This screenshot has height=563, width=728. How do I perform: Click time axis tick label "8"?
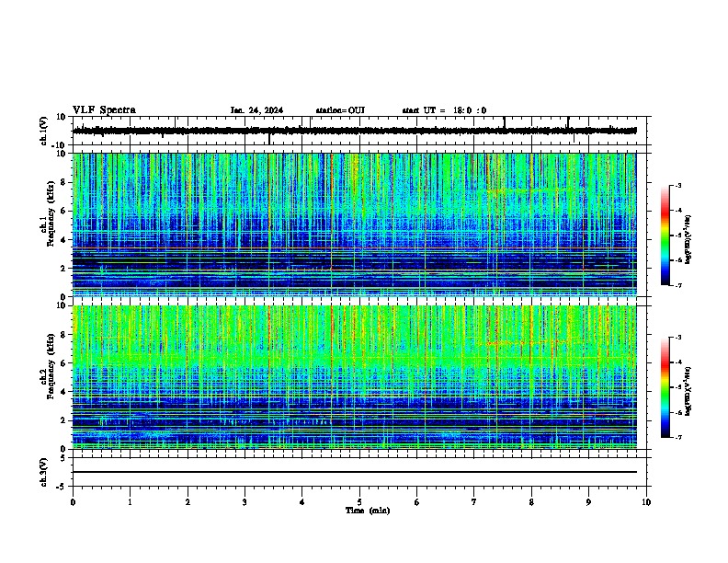coord(531,502)
